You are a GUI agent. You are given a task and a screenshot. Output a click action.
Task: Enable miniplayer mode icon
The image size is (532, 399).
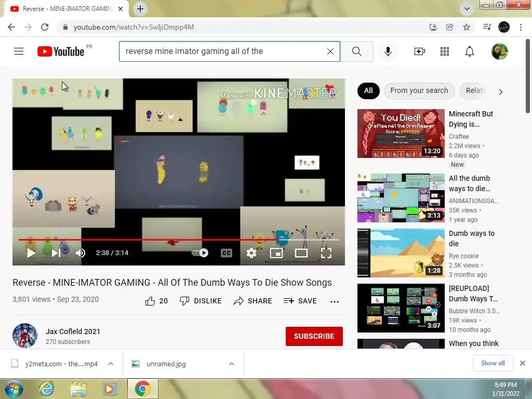click(x=276, y=253)
